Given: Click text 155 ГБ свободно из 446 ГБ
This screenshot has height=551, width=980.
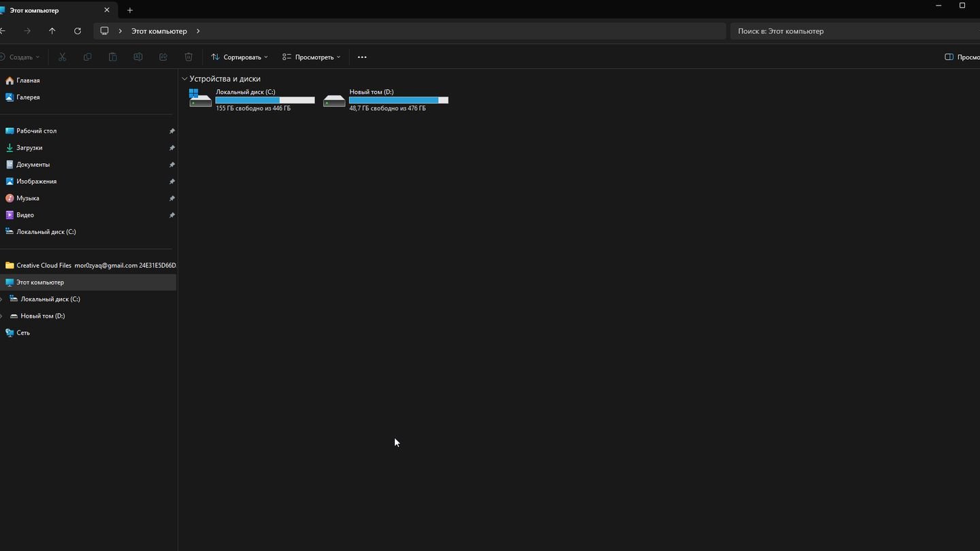Looking at the screenshot, I should tap(253, 108).
